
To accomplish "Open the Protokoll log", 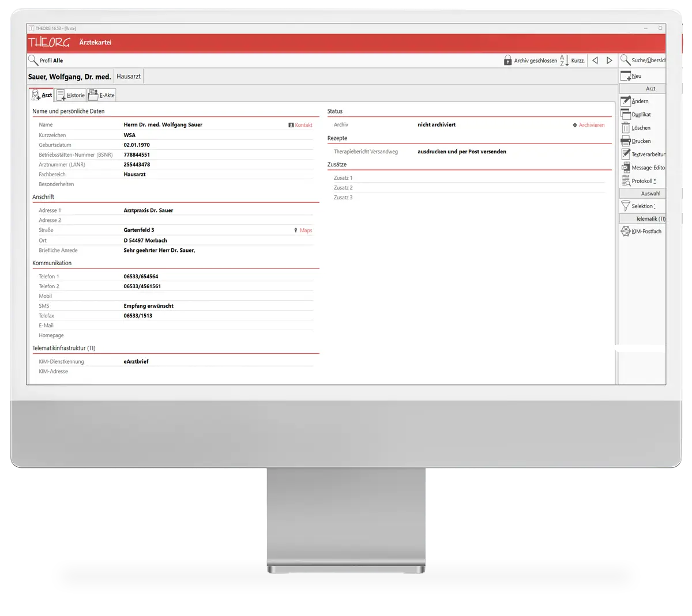I will pos(626,181).
